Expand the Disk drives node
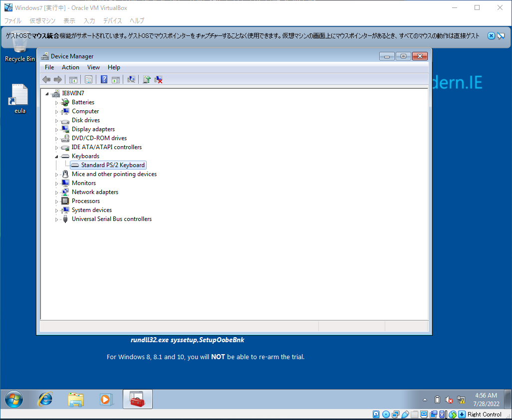 pyautogui.click(x=56, y=120)
